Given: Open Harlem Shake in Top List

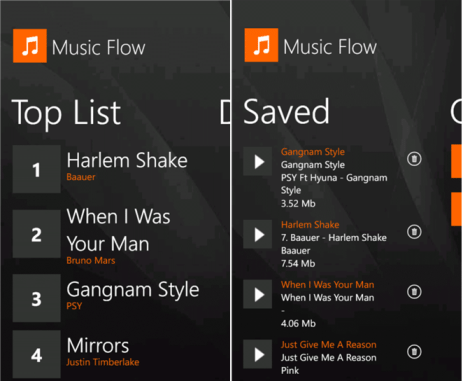Looking at the screenshot, I should coord(127,161).
